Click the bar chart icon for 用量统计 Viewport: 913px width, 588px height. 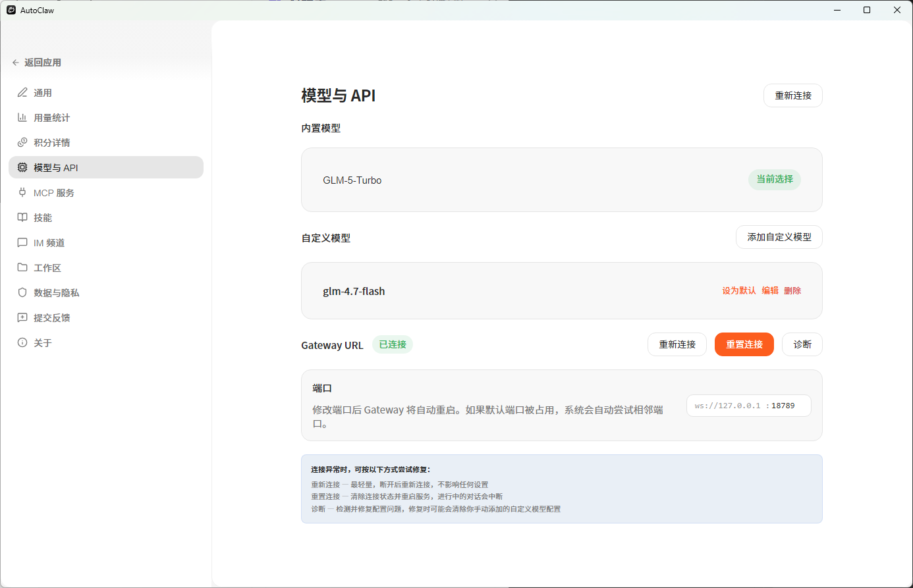[x=22, y=118]
